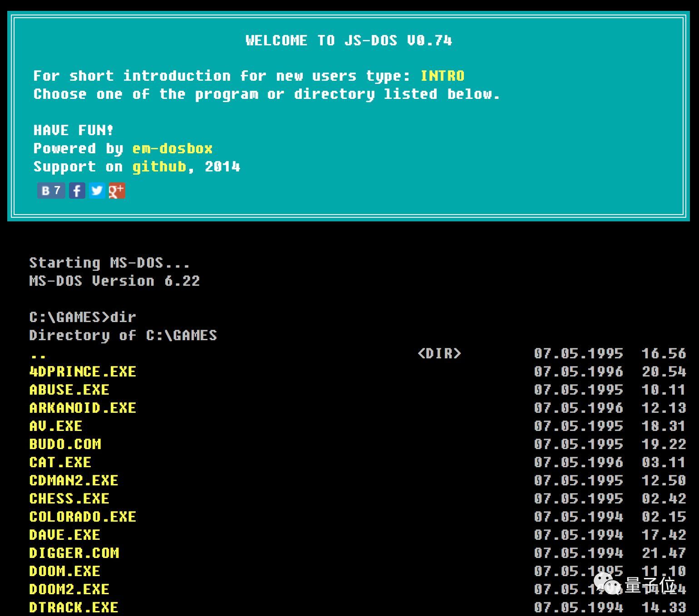Run DIGGER.COM

74,553
